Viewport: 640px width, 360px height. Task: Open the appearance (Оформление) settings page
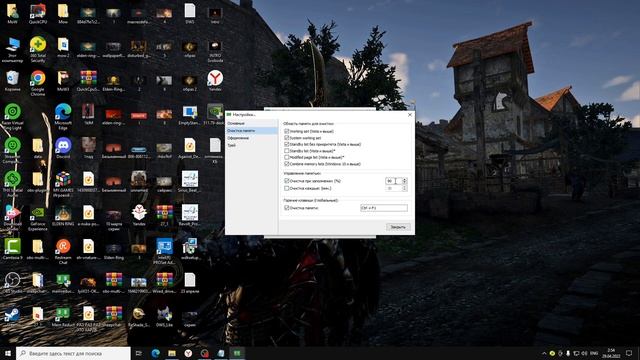click(251, 138)
